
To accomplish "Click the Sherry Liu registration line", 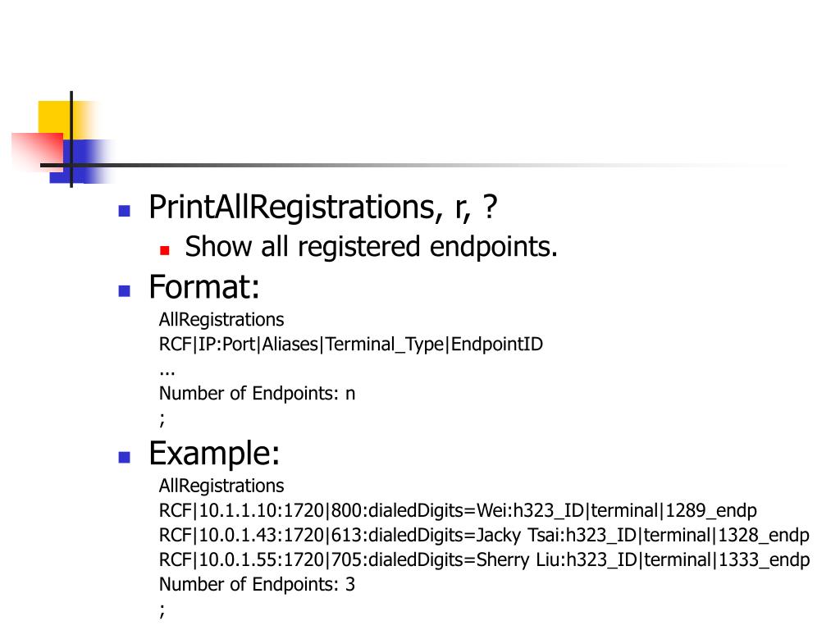I will [x=484, y=559].
